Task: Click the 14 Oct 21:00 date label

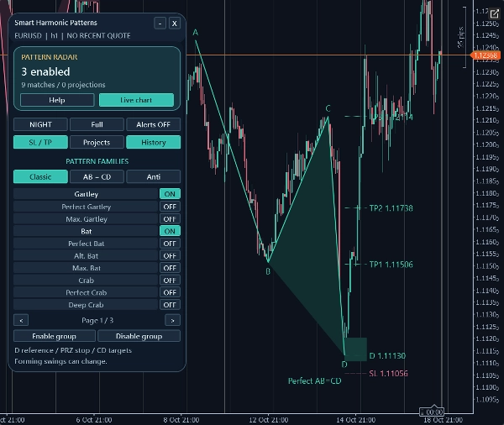Action: click(356, 420)
